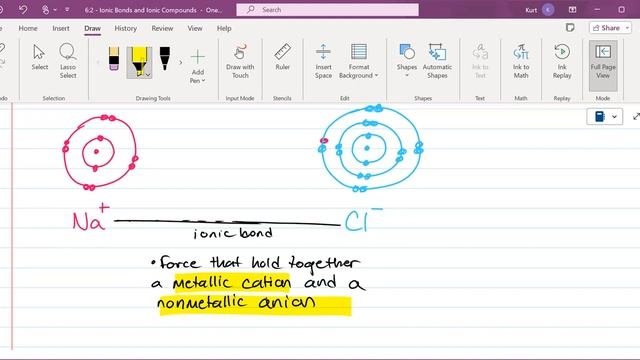Screen dimensions: 640x360
Task: Open the History tab
Action: point(125,28)
